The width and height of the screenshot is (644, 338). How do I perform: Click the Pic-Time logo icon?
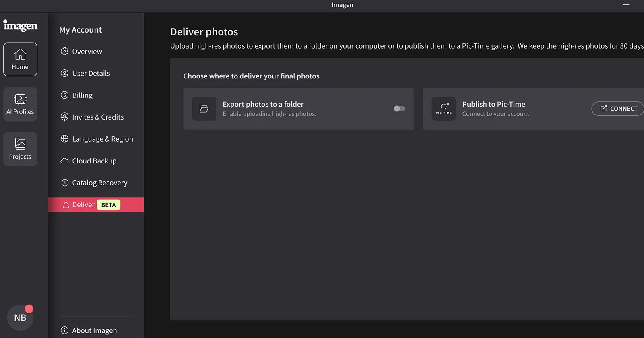pos(444,109)
